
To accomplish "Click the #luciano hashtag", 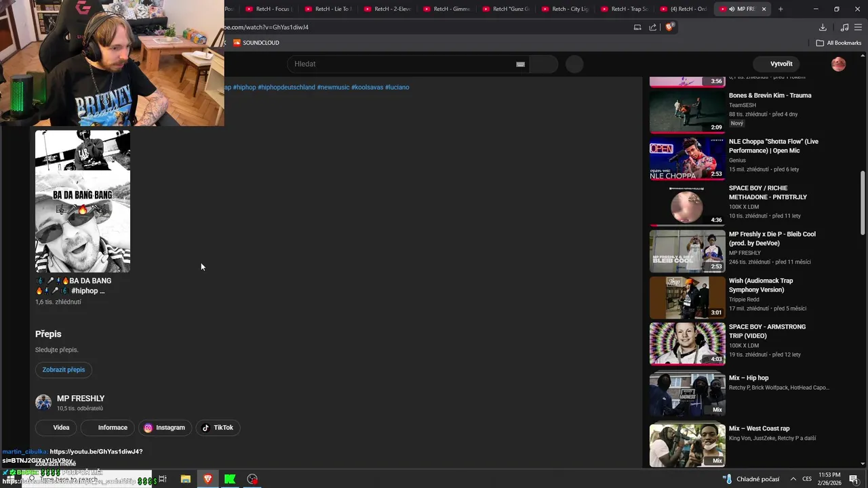I will (397, 87).
